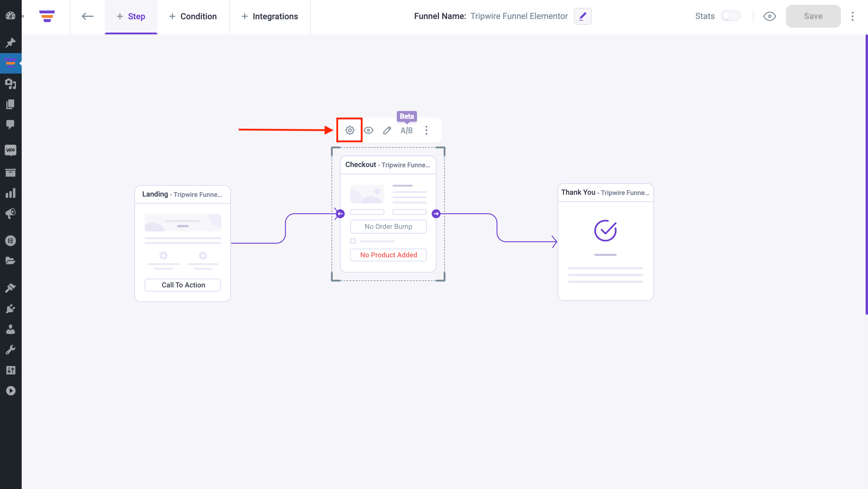Click the leads/contacts icon in left sidebar
Image resolution: width=868 pixels, height=489 pixels.
tap(10, 330)
